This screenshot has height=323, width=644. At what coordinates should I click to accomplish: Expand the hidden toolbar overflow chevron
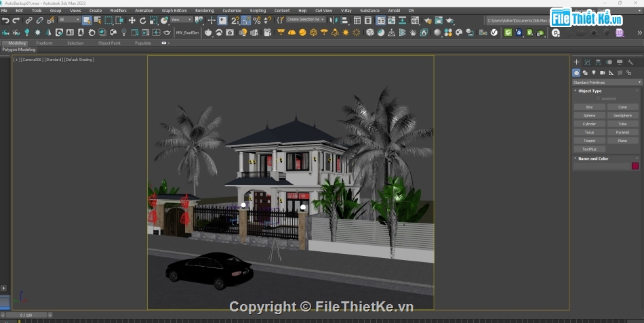(x=639, y=33)
